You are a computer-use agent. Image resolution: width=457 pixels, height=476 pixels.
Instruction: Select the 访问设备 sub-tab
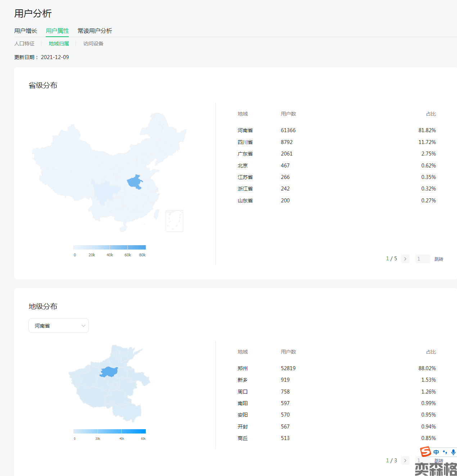coord(93,44)
